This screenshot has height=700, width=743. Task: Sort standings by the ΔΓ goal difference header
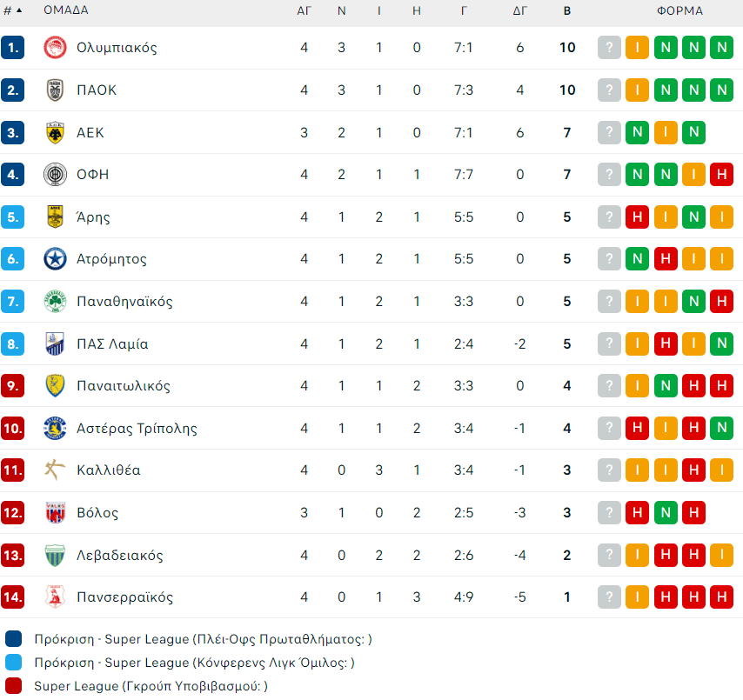(520, 11)
